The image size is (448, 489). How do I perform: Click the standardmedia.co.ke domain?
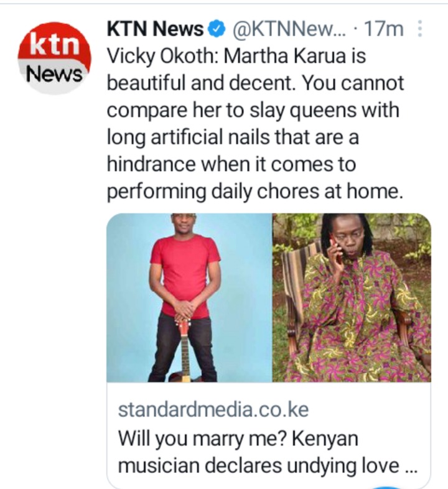[x=213, y=410]
